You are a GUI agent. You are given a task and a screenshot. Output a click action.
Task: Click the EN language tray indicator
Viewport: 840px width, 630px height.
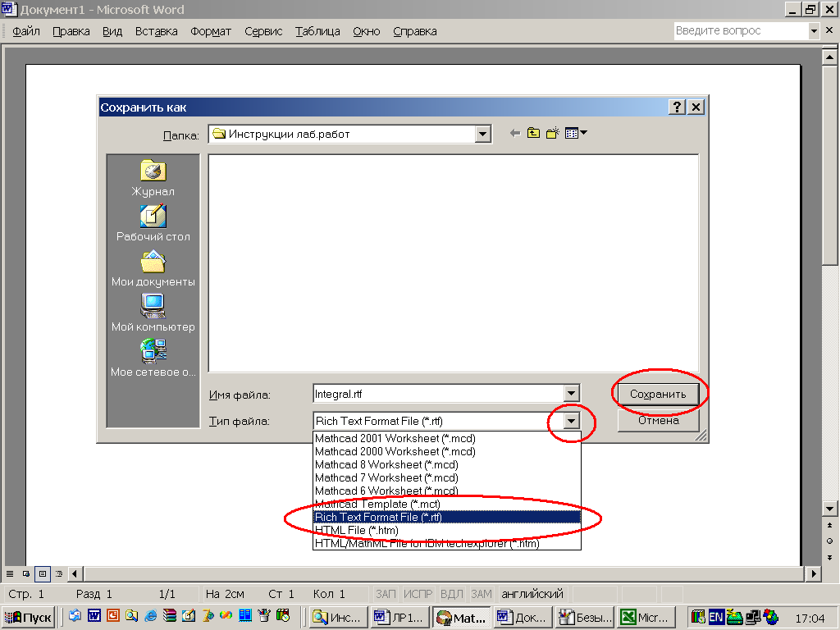pyautogui.click(x=715, y=617)
